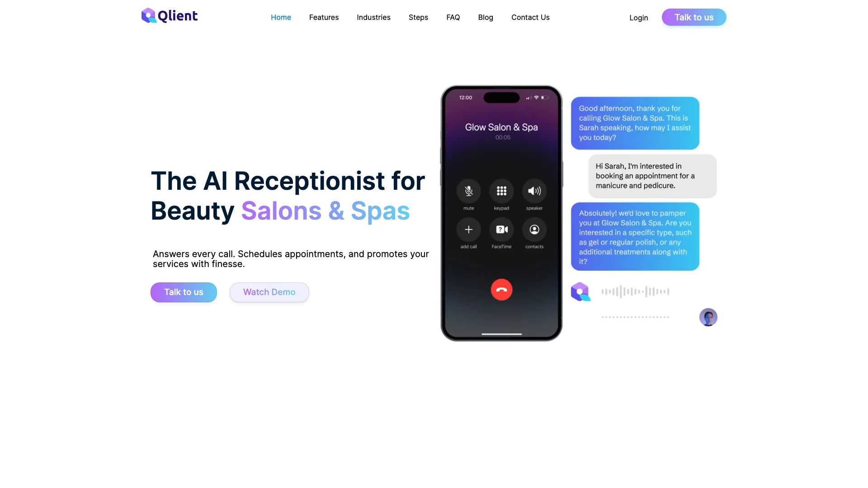Screen dimensions: 868x488
Task: Click the red end call button icon
Action: 501,289
